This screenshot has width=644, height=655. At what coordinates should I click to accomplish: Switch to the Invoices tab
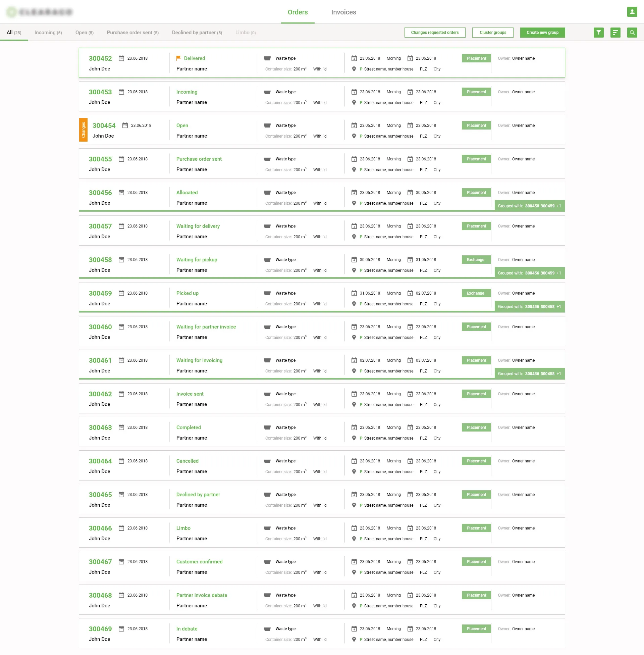tap(343, 12)
